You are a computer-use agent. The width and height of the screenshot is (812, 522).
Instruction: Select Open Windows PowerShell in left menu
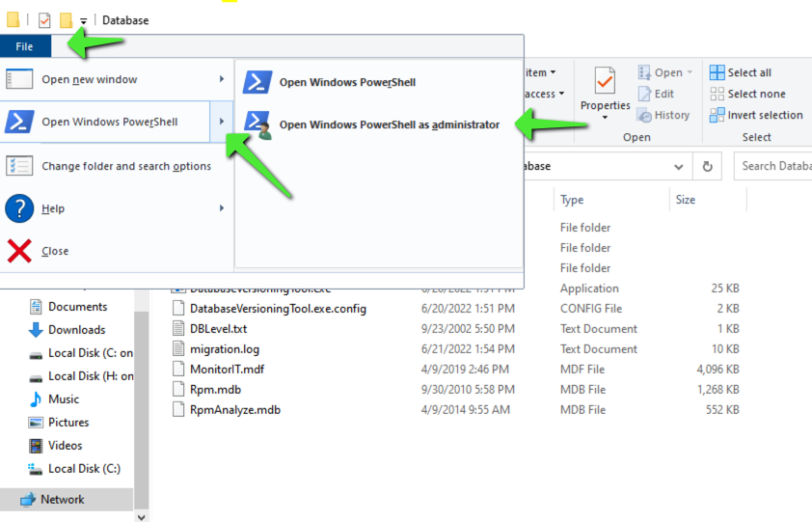(x=105, y=122)
